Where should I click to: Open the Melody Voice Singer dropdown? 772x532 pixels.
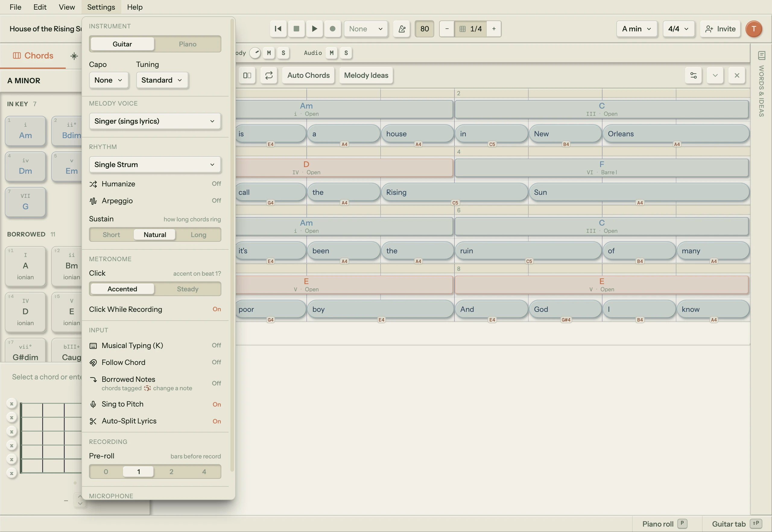click(155, 121)
